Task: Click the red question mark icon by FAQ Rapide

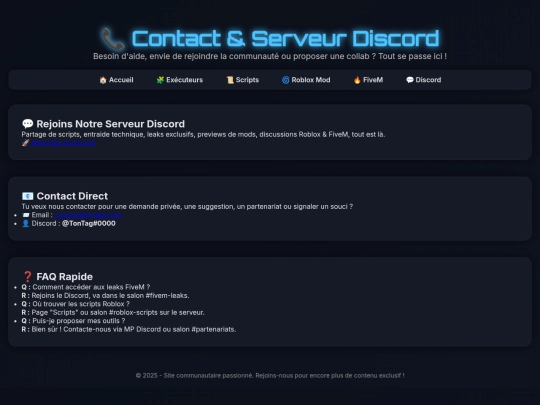Action: (x=28, y=277)
